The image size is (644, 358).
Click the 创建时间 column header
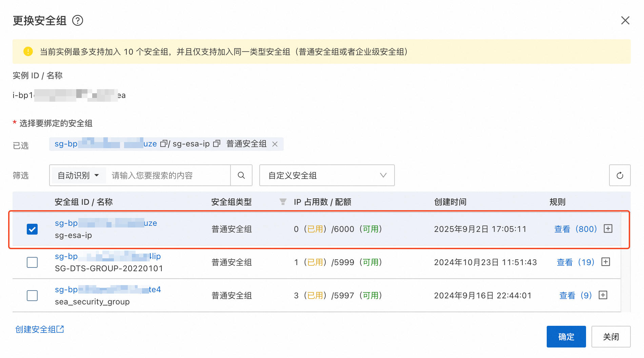(450, 202)
